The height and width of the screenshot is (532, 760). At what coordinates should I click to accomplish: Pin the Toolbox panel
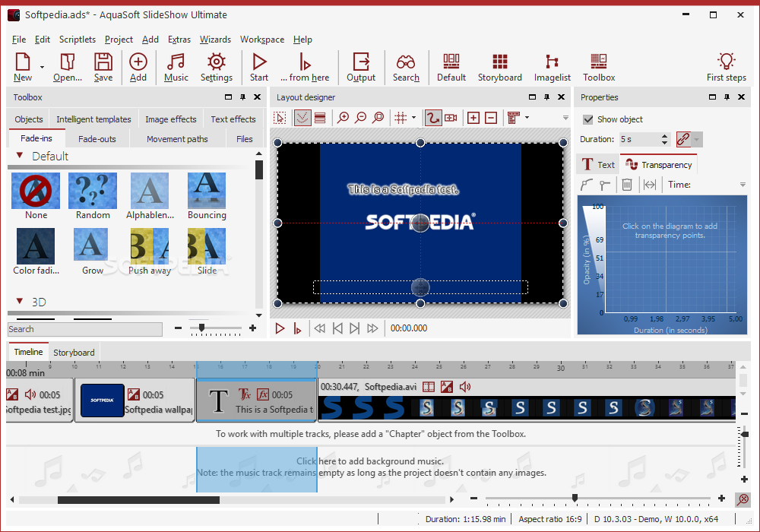243,97
